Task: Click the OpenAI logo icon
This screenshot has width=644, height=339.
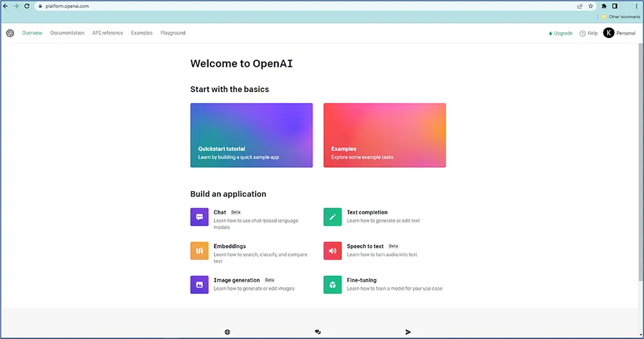Action: (10, 33)
